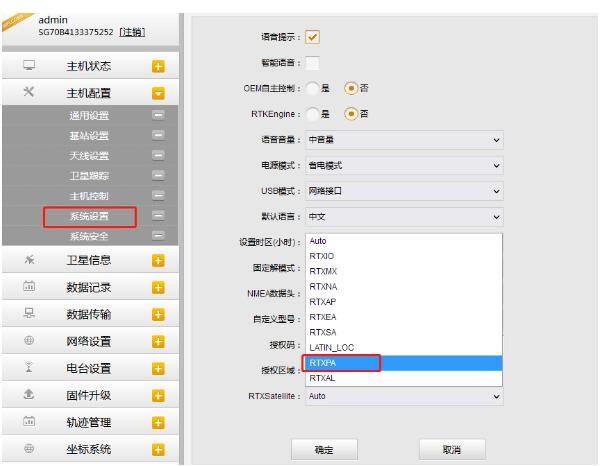The height and width of the screenshot is (466, 601).
Task: Click the satellite icon beside 卫星信息
Action: click(x=29, y=260)
